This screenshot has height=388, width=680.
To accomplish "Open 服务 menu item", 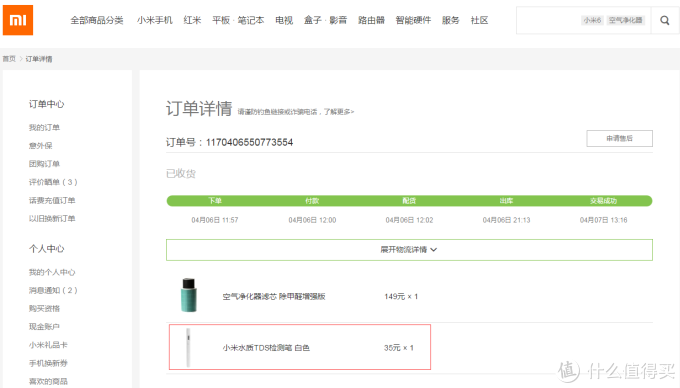I will 451,20.
